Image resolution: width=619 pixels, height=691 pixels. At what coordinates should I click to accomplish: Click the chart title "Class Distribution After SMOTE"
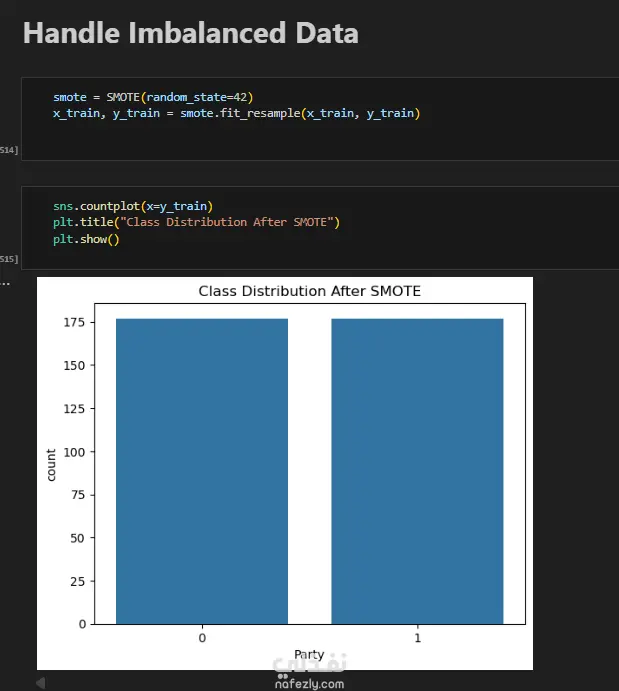310,292
